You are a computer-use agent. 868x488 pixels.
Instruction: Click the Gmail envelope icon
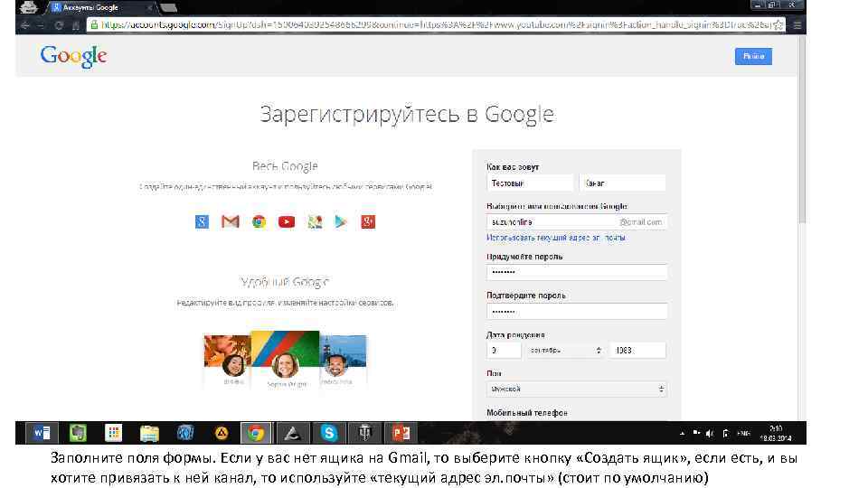tap(231, 222)
